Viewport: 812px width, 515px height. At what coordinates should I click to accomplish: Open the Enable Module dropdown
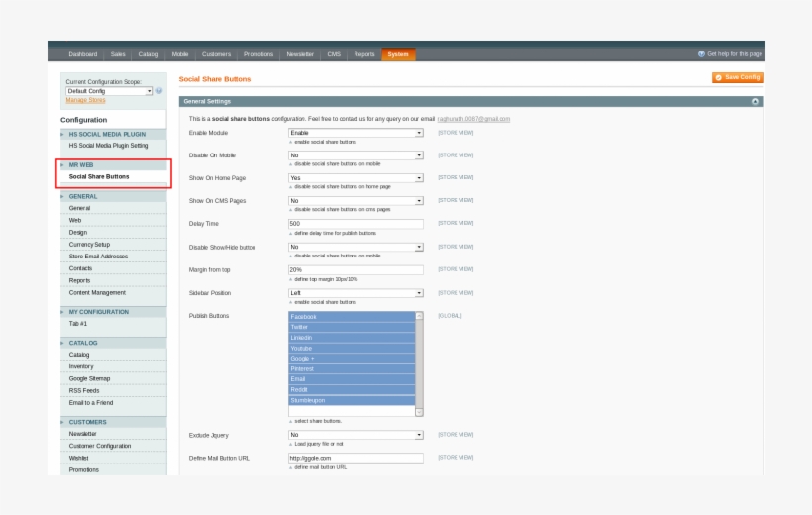click(x=355, y=133)
